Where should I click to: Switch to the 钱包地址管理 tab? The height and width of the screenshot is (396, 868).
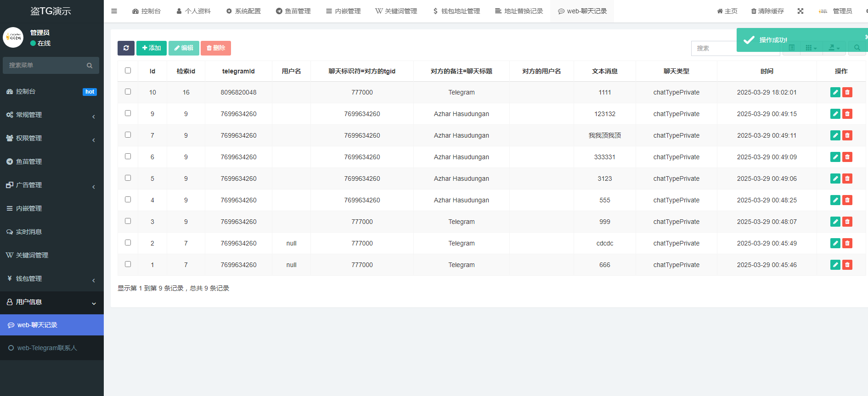coord(456,11)
